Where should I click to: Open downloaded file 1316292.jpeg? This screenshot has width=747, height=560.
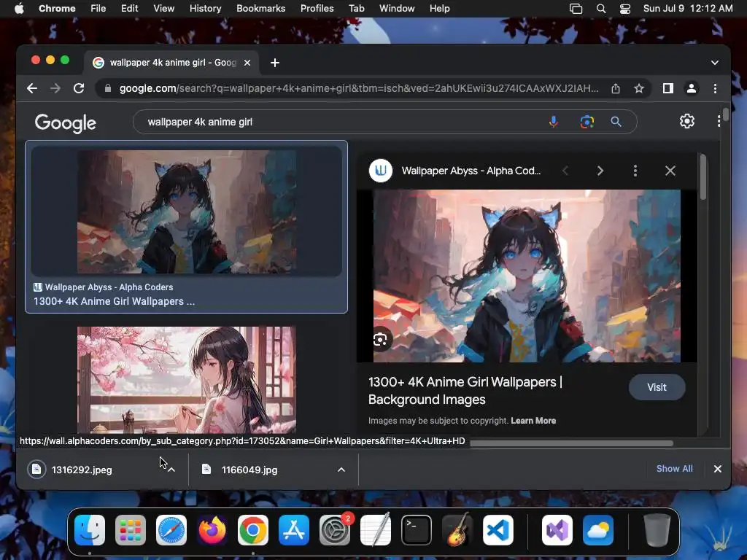(x=82, y=470)
